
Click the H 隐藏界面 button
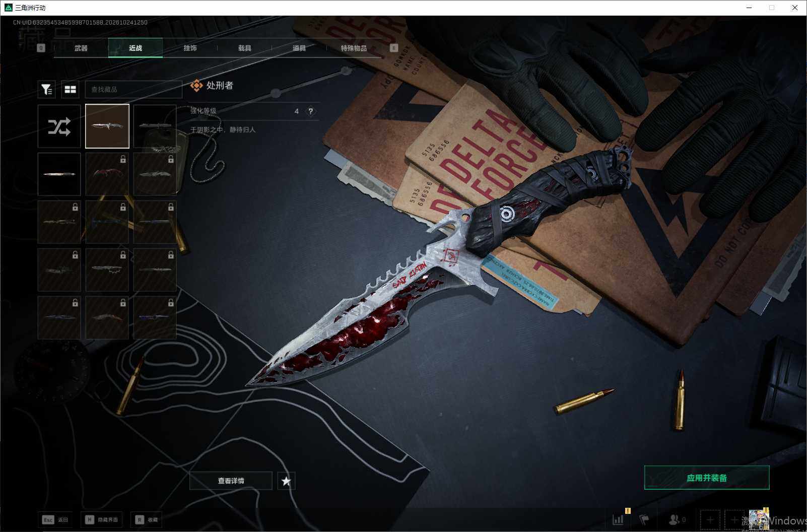tap(101, 519)
